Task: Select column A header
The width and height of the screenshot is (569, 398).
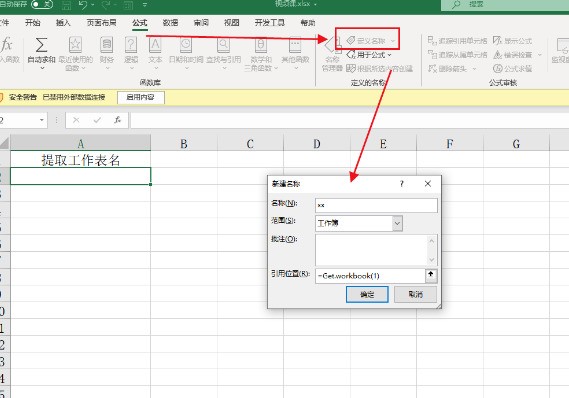Action: pyautogui.click(x=81, y=144)
